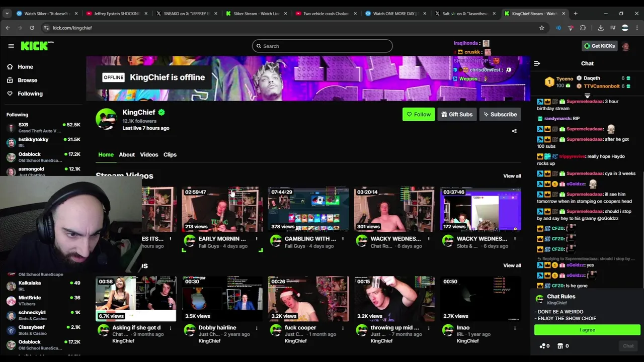
Task: Open options for EARLY MORNIN video
Action: pyautogui.click(x=257, y=239)
